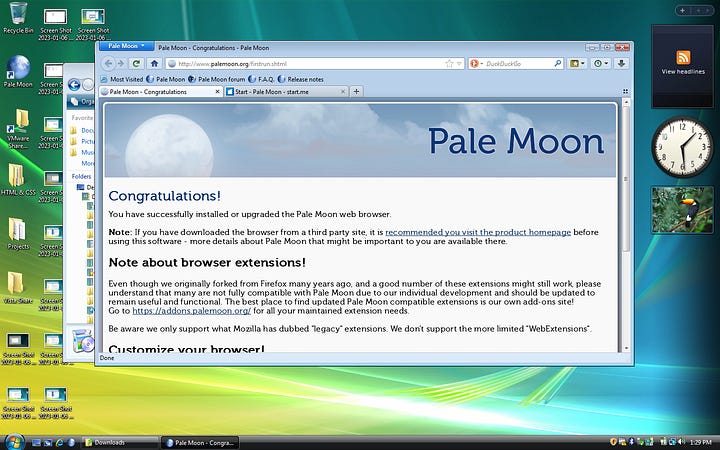Open the bookmarks menu toolbar button
The image size is (720, 450).
577,63
